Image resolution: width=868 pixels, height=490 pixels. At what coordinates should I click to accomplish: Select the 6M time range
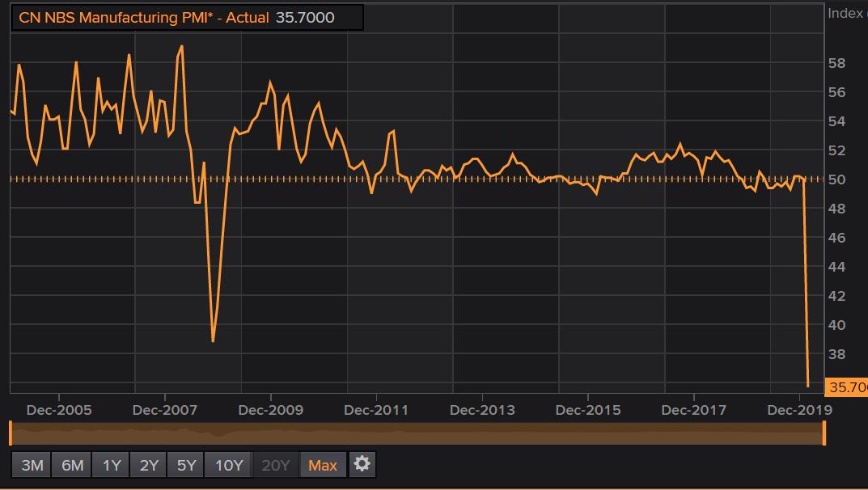click(x=72, y=465)
